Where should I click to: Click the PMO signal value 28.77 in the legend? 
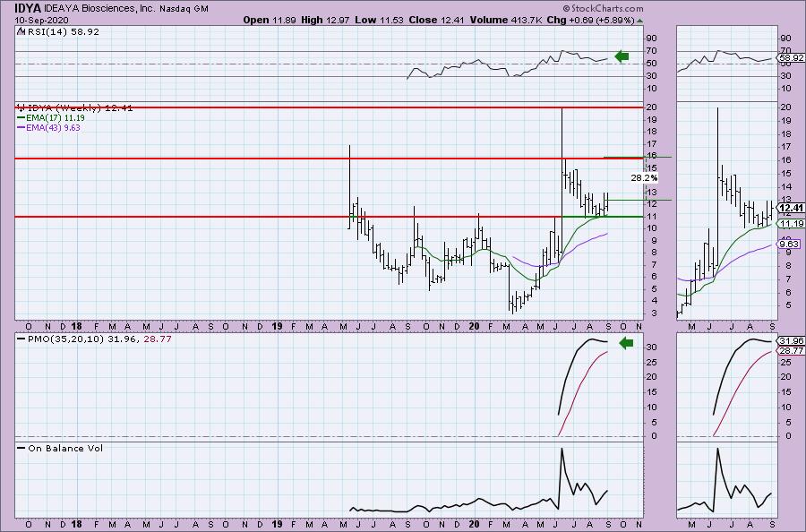point(159,339)
